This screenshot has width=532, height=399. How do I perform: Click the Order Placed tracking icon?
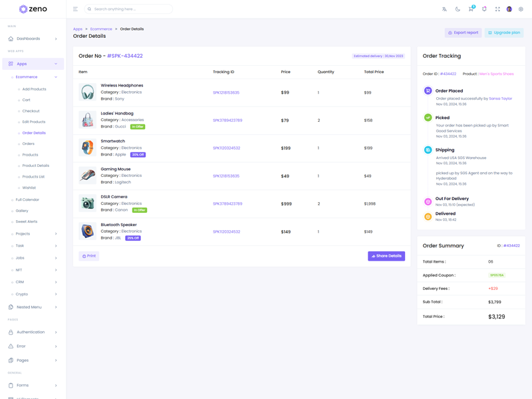(428, 90)
